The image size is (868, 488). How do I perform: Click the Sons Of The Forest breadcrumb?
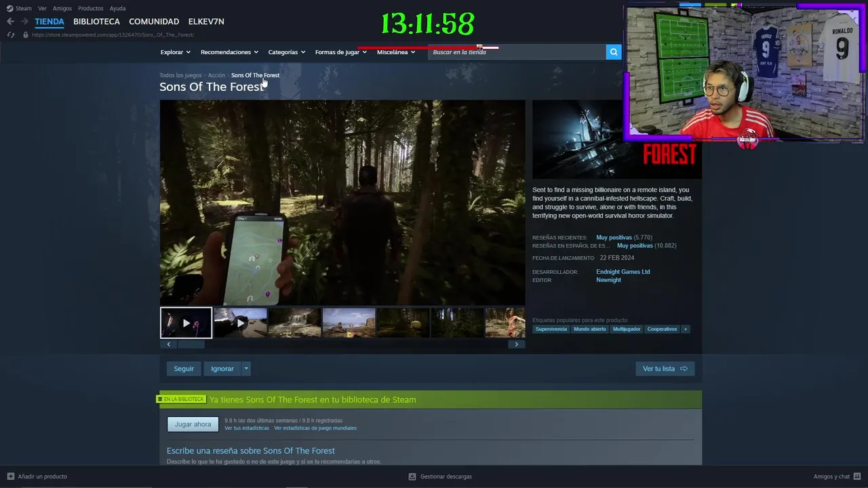(255, 75)
